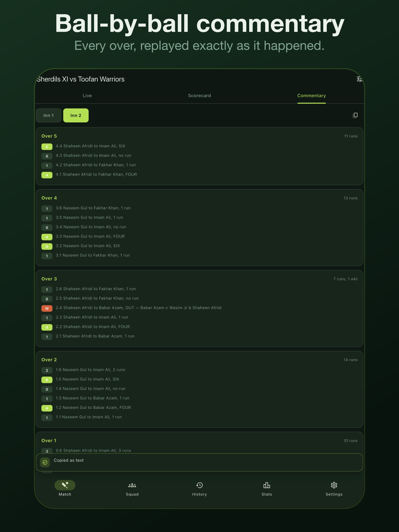Viewport: 399px width, 532px height.
Task: Switch to the Live tab
Action: (87, 96)
